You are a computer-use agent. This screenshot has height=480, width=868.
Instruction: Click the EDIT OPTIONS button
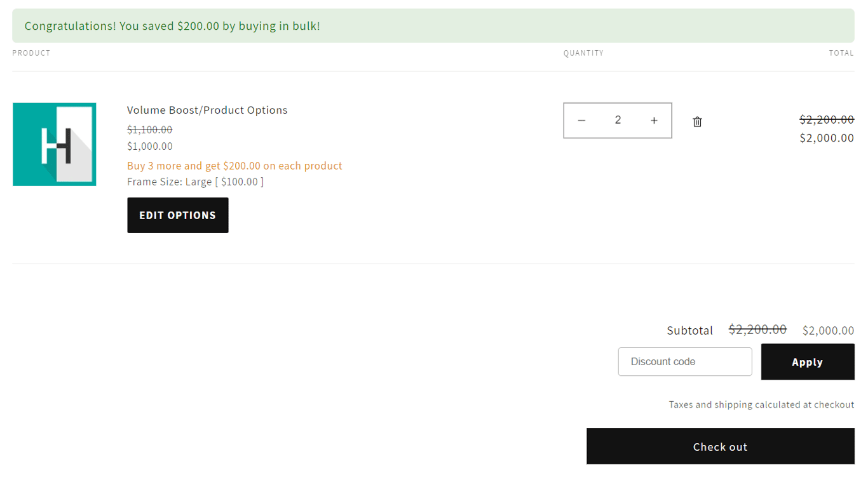pos(178,215)
